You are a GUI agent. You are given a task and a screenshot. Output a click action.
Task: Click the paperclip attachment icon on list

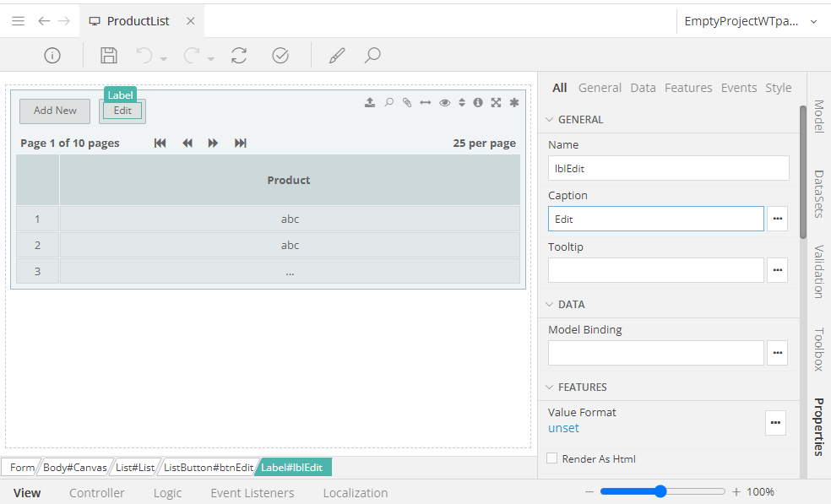(406, 102)
